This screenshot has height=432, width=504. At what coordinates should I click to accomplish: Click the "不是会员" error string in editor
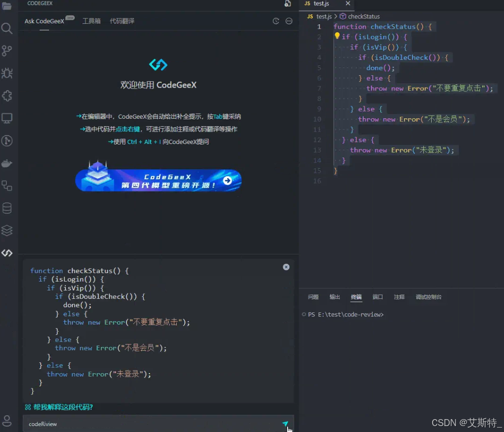tap(443, 119)
